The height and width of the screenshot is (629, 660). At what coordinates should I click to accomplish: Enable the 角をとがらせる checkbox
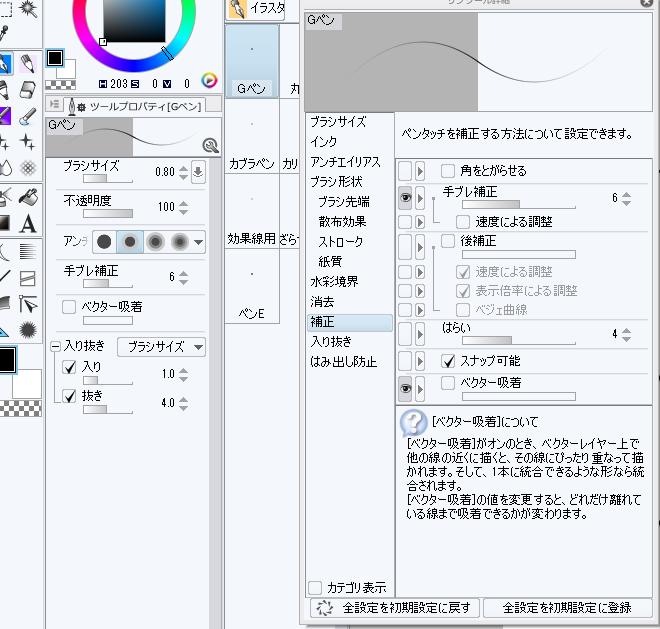[x=448, y=171]
